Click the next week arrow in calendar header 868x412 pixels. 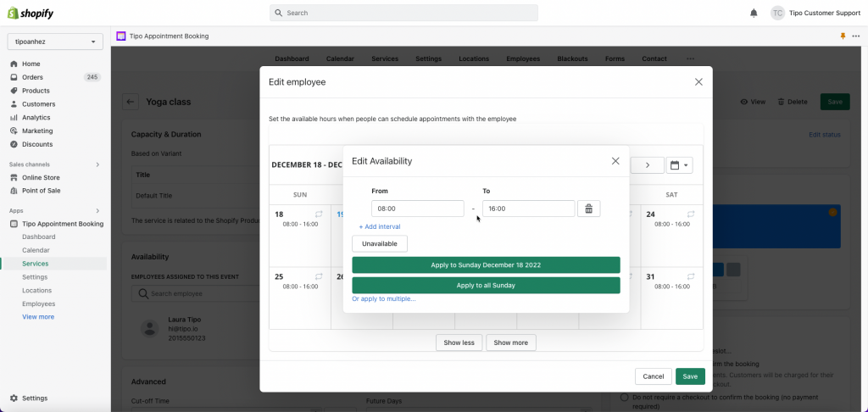coord(647,165)
